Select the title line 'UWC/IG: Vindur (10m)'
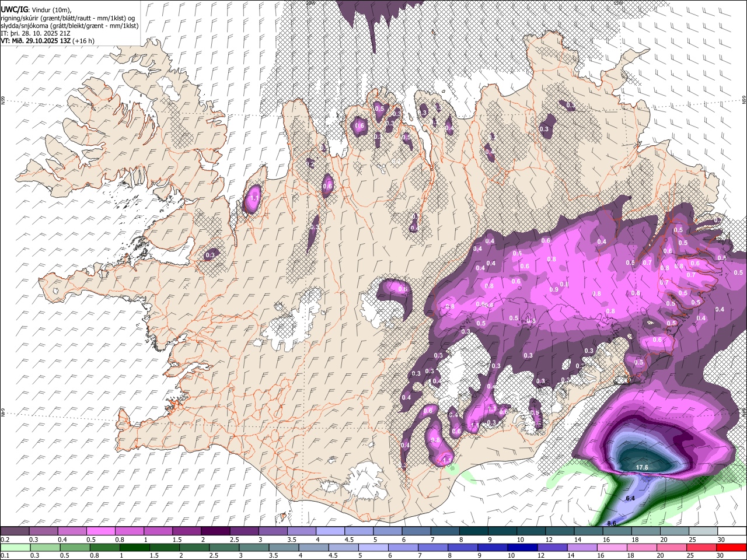747x560 pixels. point(36,10)
